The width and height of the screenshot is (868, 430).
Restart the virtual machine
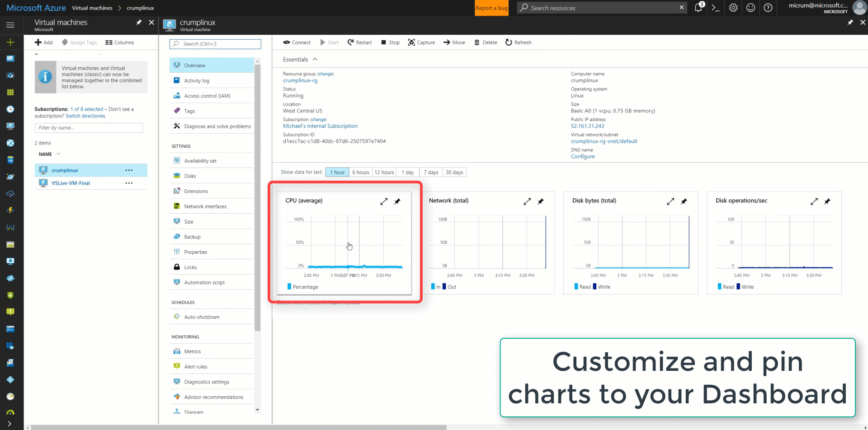[360, 42]
